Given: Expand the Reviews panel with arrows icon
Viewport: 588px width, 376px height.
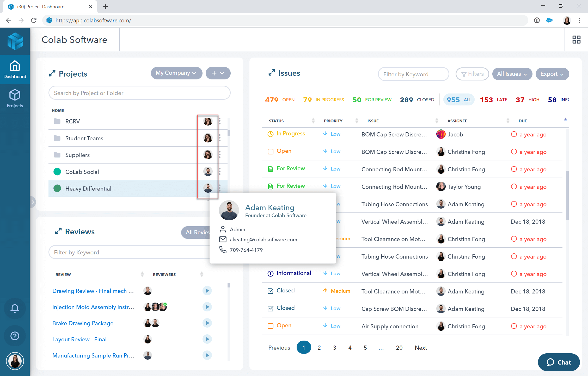Looking at the screenshot, I should (x=58, y=231).
